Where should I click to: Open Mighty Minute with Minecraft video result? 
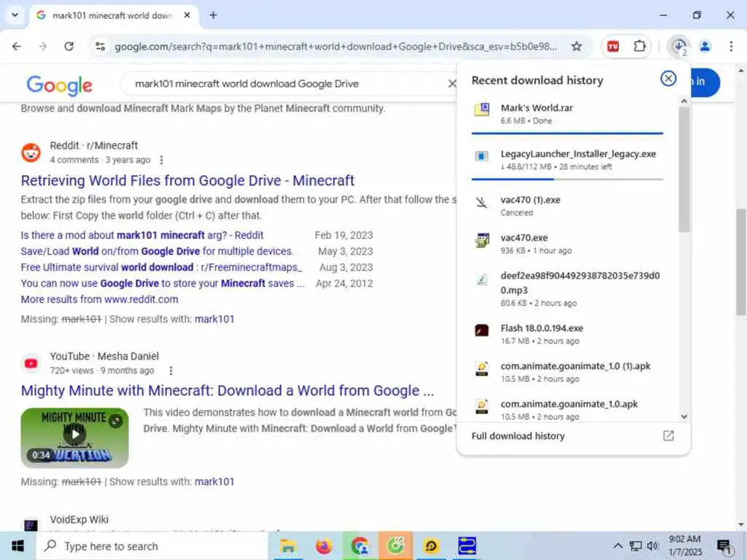228,391
